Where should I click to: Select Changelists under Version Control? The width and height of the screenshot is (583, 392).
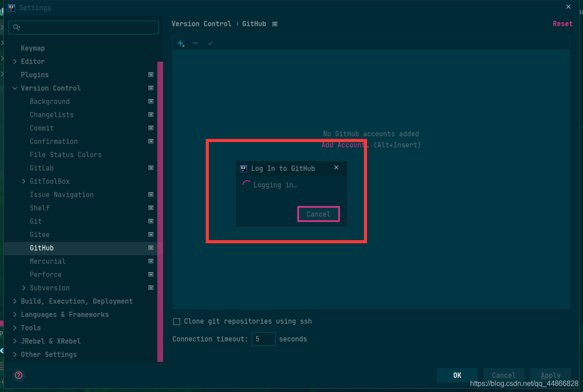(52, 115)
